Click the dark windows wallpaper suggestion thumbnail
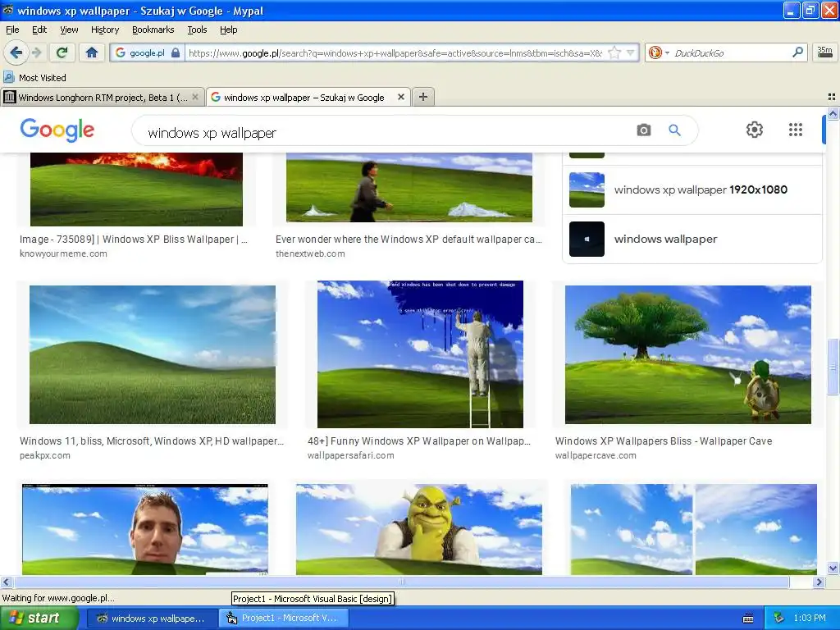The height and width of the screenshot is (630, 840). (x=587, y=239)
